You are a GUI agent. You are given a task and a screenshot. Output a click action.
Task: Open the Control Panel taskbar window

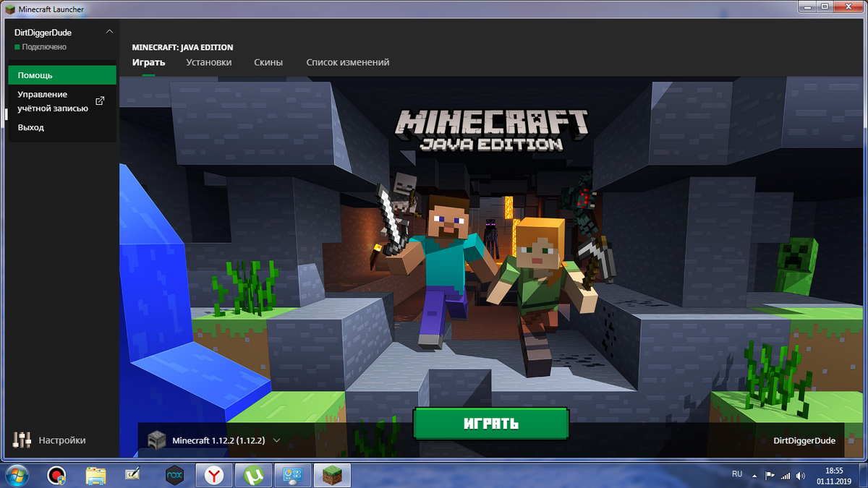coord(293,475)
